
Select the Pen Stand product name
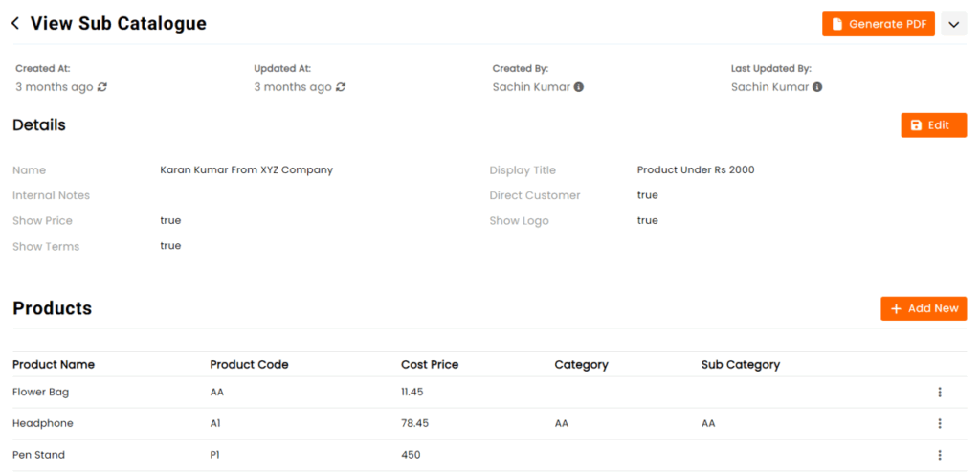click(x=38, y=455)
